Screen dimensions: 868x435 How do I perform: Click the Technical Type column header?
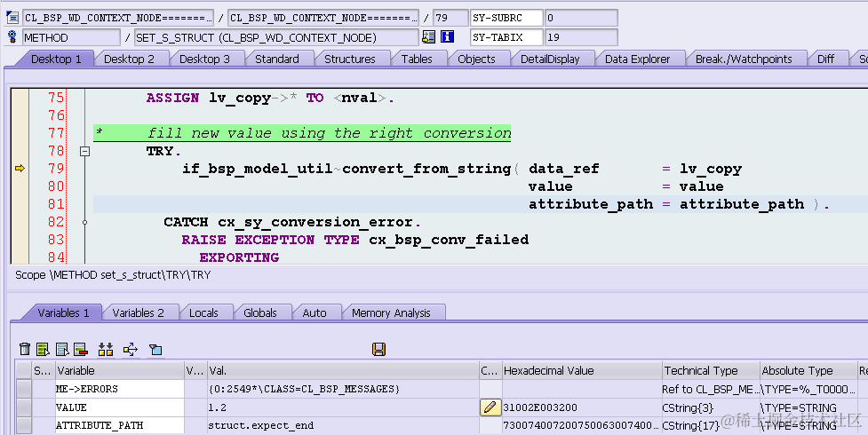click(x=711, y=370)
